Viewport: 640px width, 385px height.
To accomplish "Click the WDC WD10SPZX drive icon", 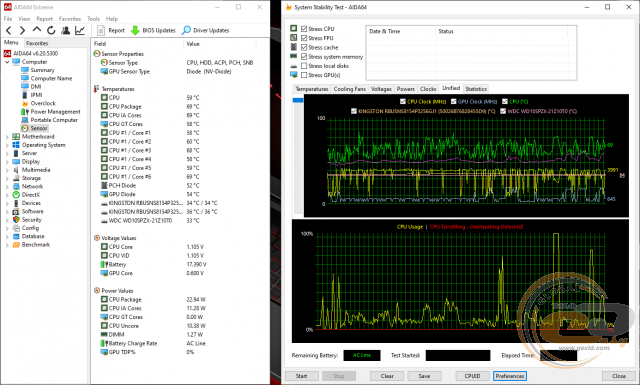I will pyautogui.click(x=104, y=220).
